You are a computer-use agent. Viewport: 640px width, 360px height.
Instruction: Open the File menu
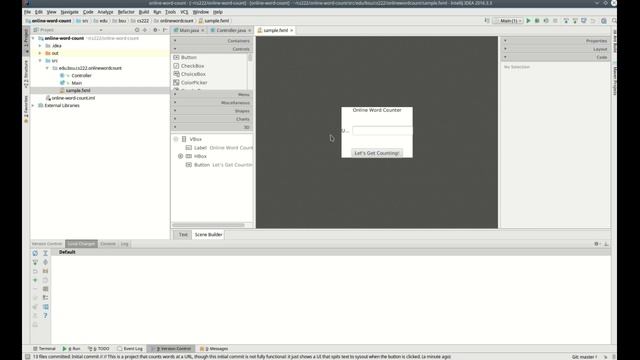click(x=27, y=12)
